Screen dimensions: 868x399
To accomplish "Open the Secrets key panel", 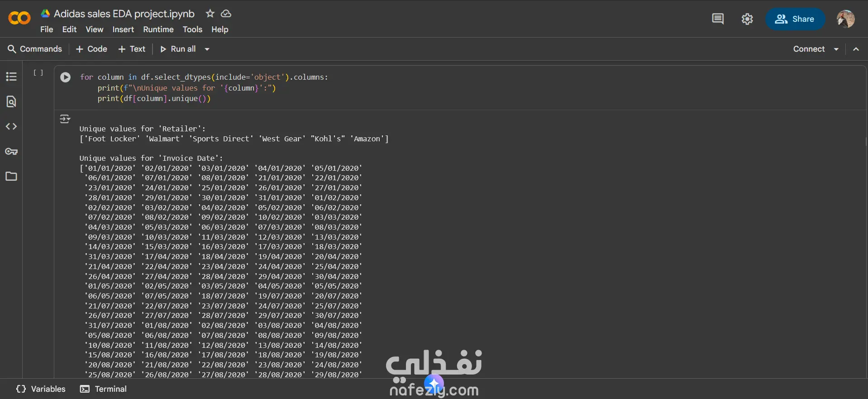I will pos(11,151).
